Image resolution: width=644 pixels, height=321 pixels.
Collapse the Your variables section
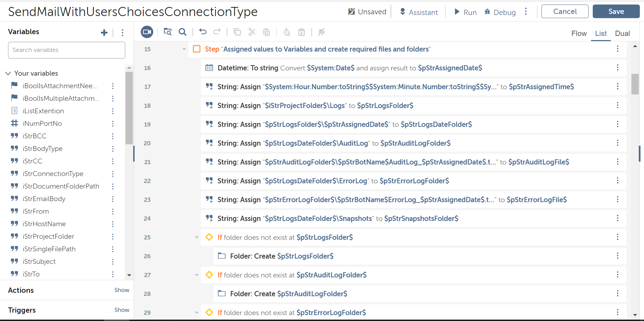(x=8, y=73)
